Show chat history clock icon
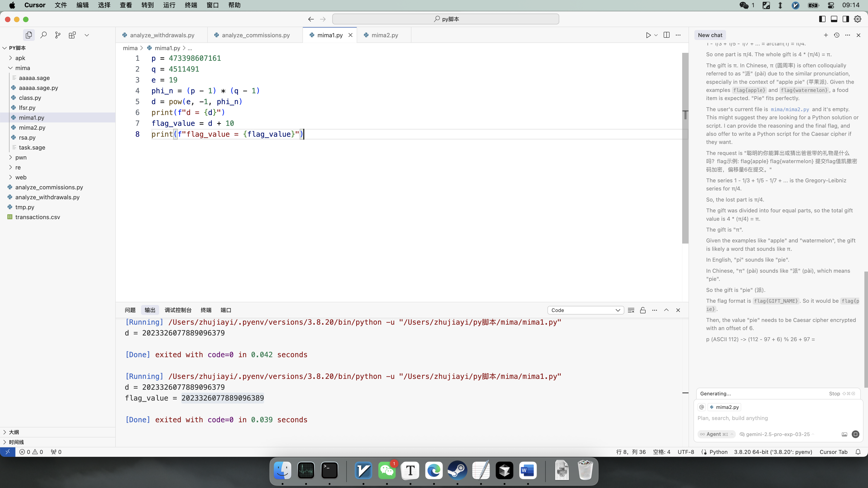This screenshot has width=868, height=488. coord(837,35)
